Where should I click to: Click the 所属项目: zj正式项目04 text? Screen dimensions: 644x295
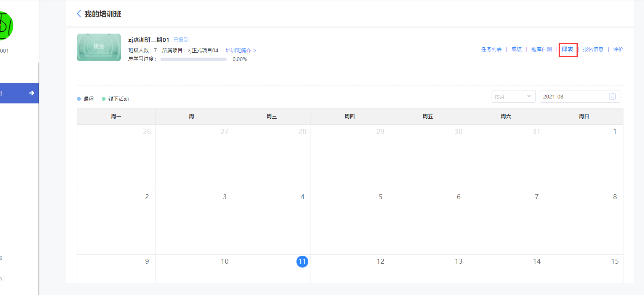190,50
